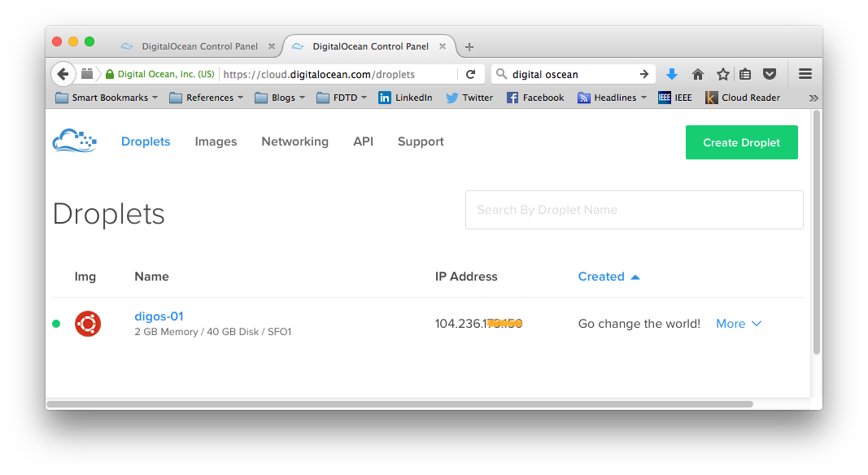The height and width of the screenshot is (475, 868).
Task: Open the API navigation item
Action: (x=363, y=142)
